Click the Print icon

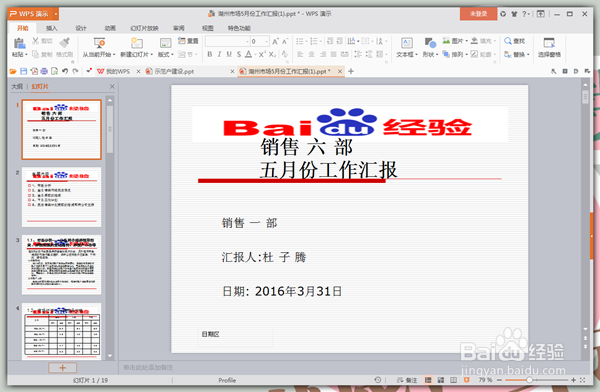[x=44, y=71]
